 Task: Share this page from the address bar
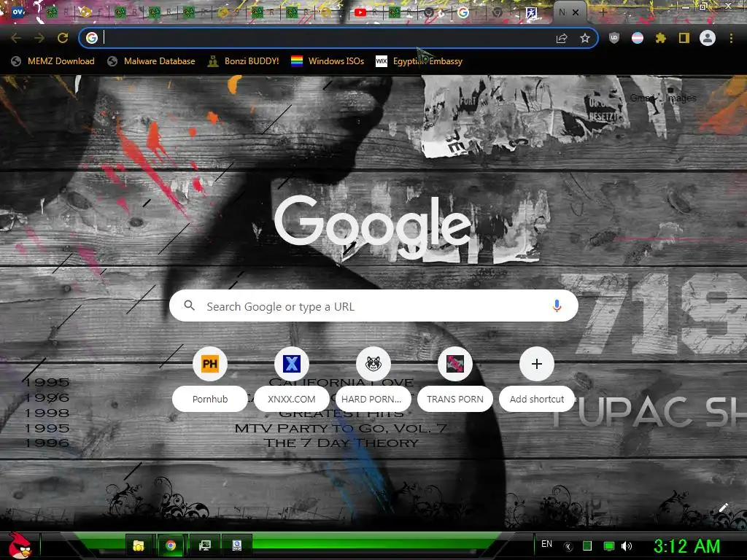pyautogui.click(x=562, y=38)
